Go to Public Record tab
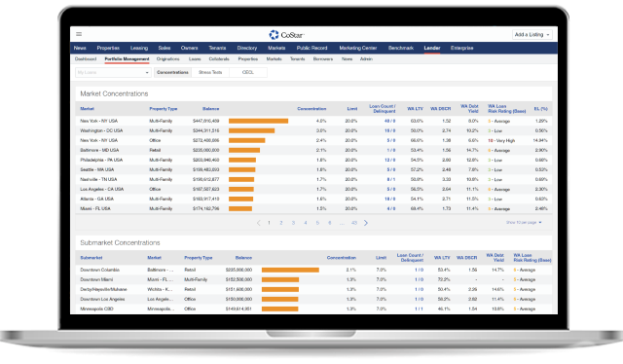This screenshot has height=364, width=623. (311, 48)
